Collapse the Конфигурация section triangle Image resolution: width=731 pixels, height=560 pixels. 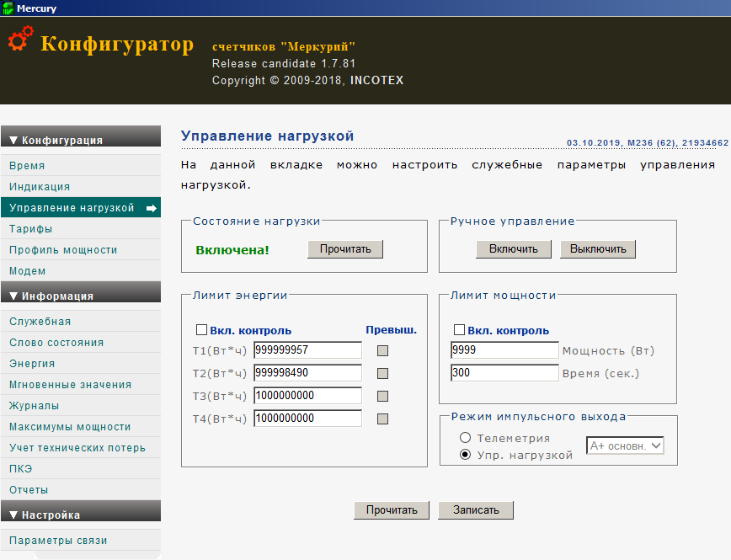click(13, 140)
